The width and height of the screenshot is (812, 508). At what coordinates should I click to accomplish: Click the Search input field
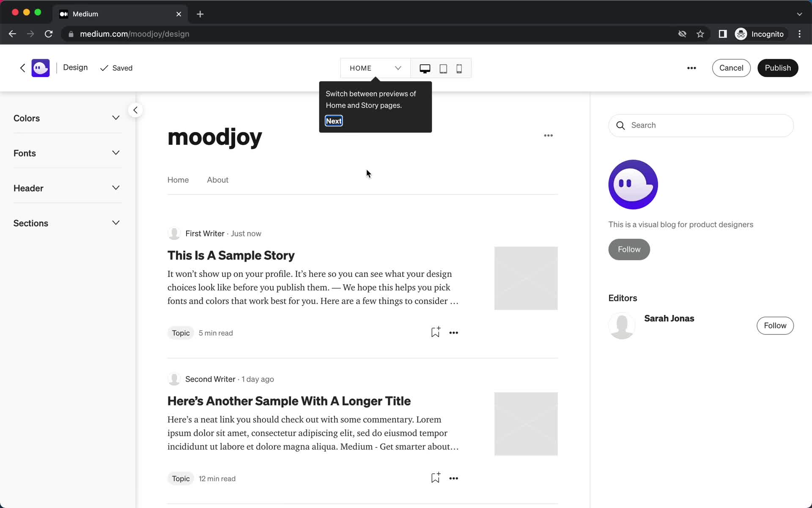pyautogui.click(x=701, y=124)
